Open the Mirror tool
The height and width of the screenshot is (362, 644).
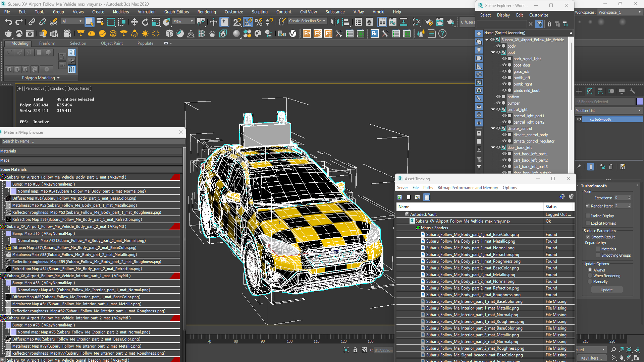(x=334, y=22)
